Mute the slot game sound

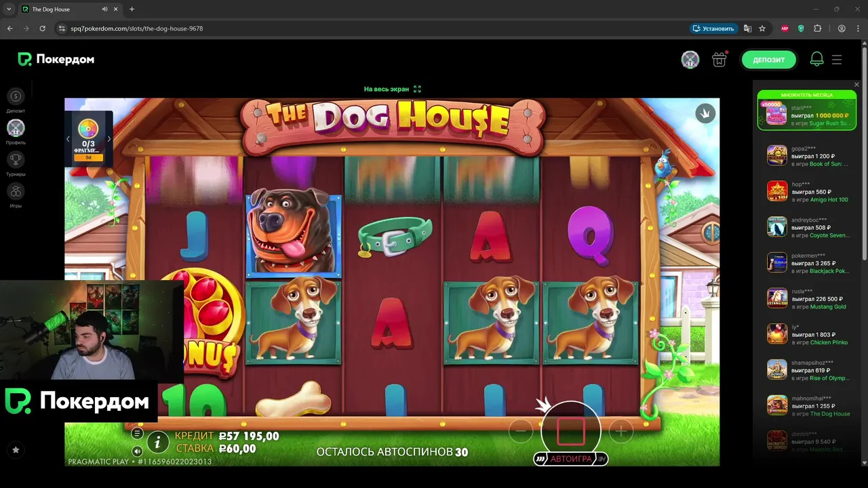[137, 451]
